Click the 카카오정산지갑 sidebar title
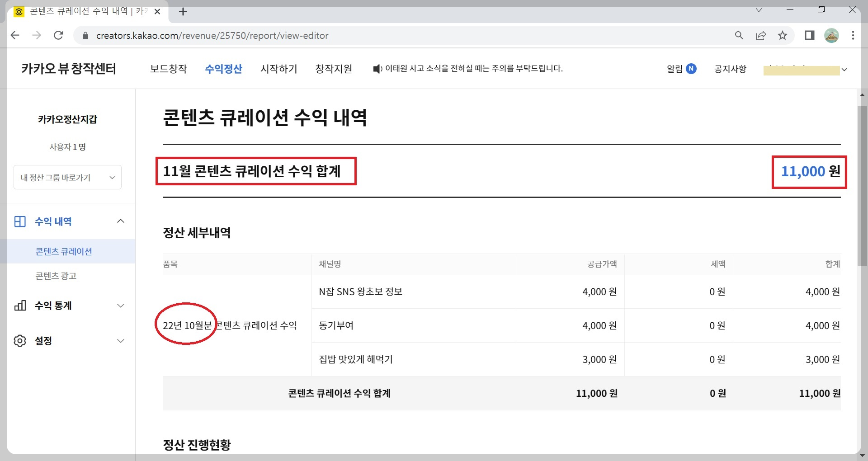868x461 pixels. click(x=67, y=119)
